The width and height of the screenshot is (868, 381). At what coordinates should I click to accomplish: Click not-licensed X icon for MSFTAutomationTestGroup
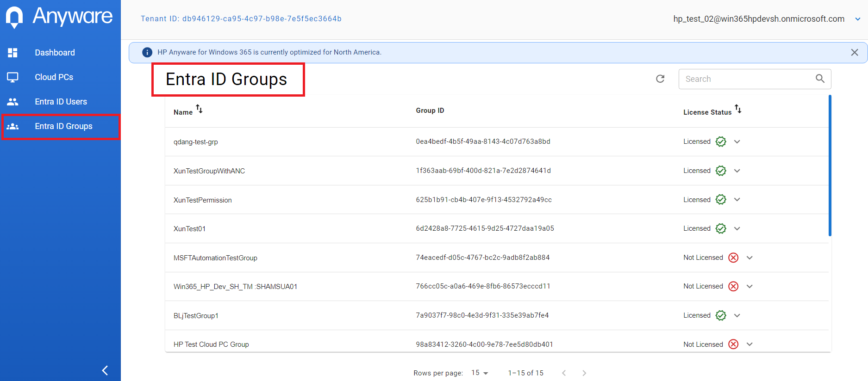pyautogui.click(x=733, y=258)
